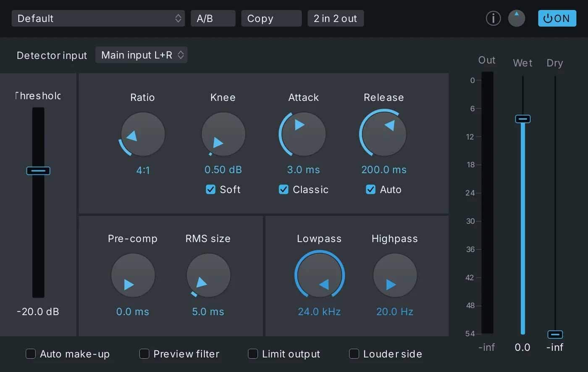Viewport: 588px width, 372px height.
Task: Click the Attack knob
Action: click(x=303, y=135)
